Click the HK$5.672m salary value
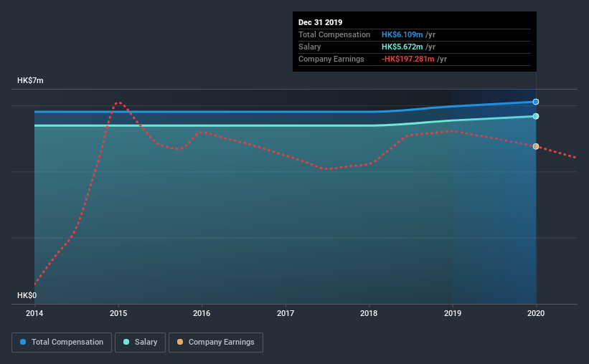The height and width of the screenshot is (364, 589). pos(402,47)
